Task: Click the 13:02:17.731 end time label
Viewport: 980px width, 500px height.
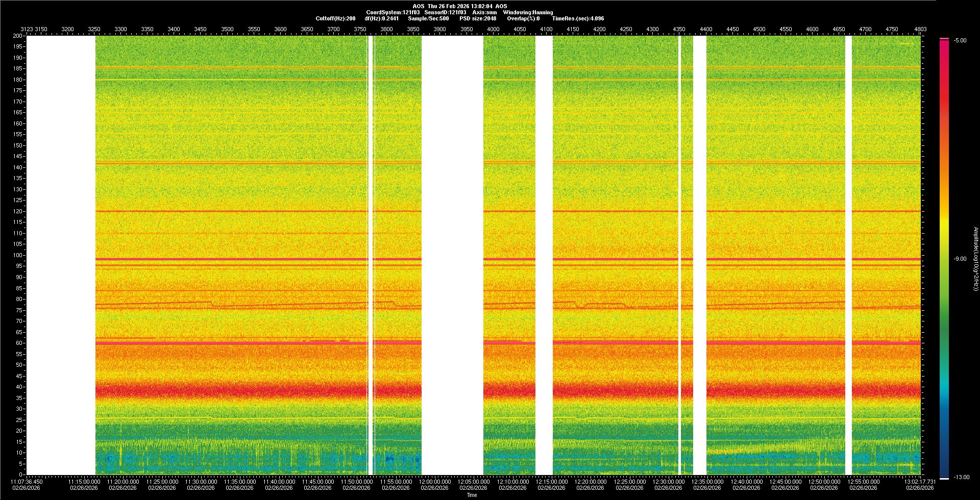Action: click(x=920, y=481)
